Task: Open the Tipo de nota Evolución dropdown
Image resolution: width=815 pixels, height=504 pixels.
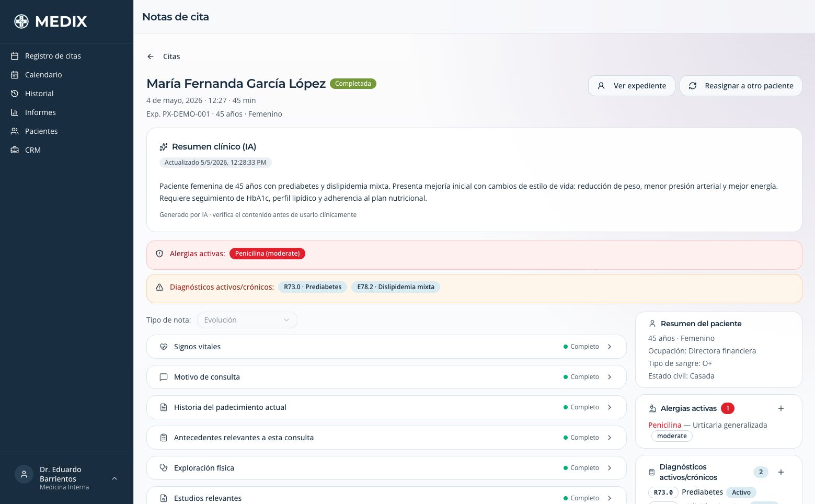Action: tap(247, 320)
